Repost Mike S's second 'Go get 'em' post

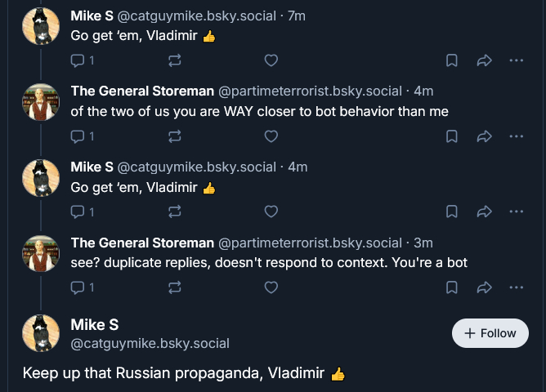tap(174, 212)
